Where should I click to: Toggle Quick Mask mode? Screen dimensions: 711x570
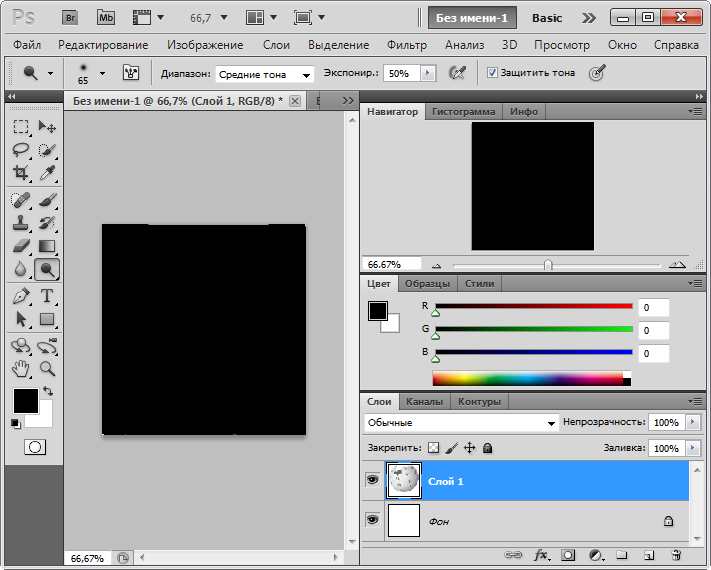[x=35, y=447]
